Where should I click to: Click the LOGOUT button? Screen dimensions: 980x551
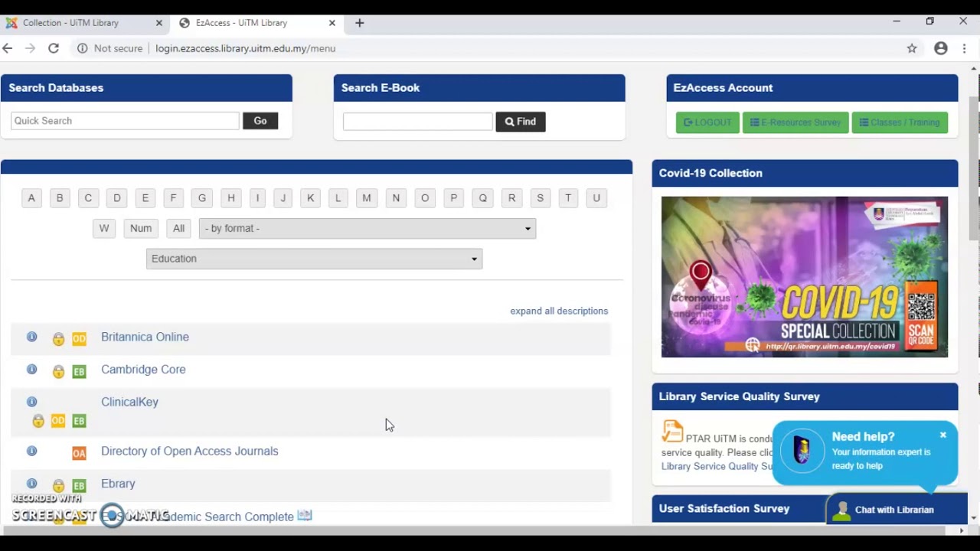(x=707, y=122)
